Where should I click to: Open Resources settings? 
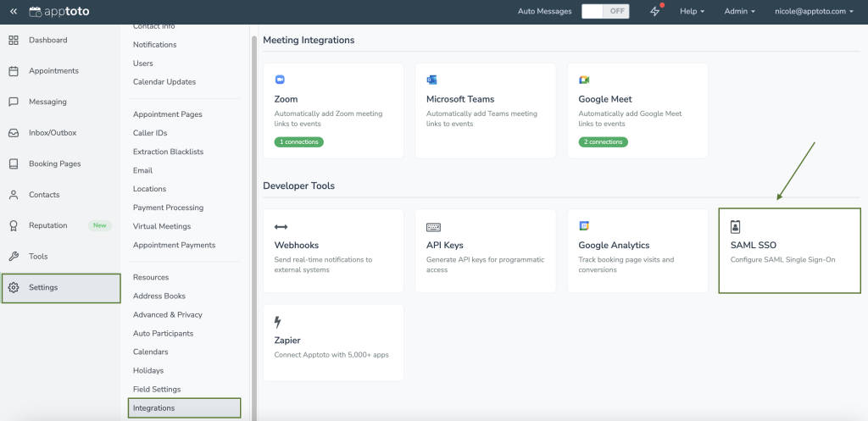151,277
